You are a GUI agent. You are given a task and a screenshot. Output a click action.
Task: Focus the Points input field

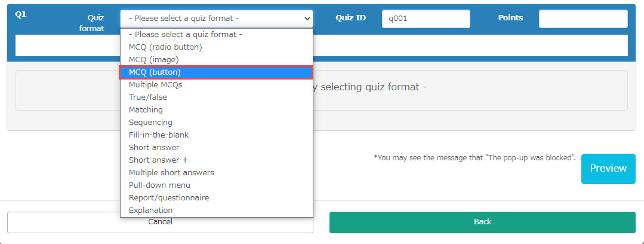pyautogui.click(x=583, y=19)
